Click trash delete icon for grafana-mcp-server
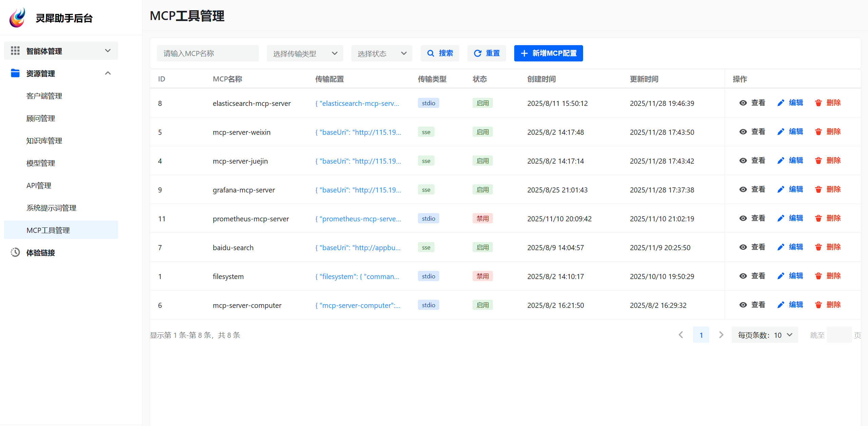Image resolution: width=868 pixels, height=426 pixels. (x=818, y=189)
